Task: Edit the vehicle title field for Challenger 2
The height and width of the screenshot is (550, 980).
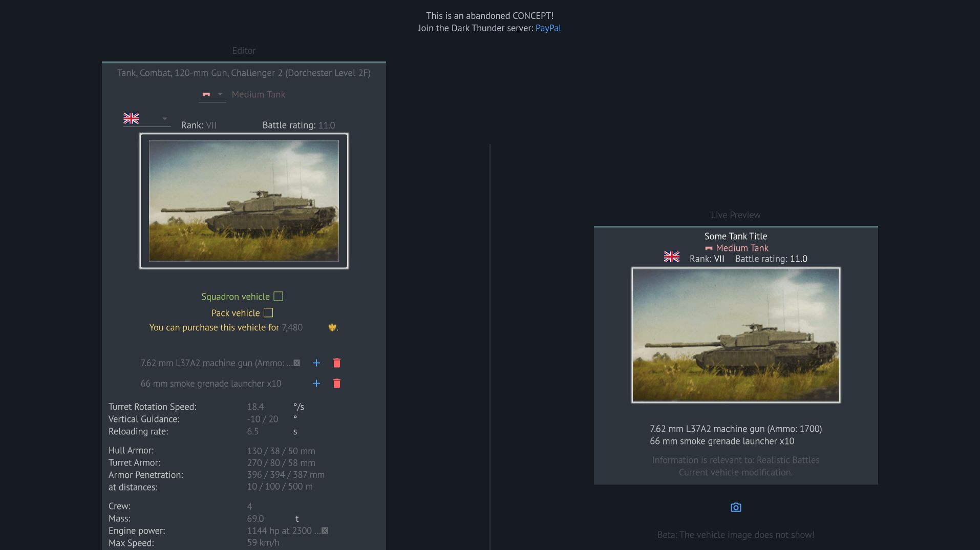Action: pos(244,73)
